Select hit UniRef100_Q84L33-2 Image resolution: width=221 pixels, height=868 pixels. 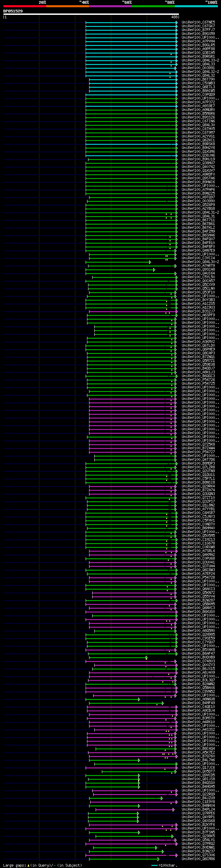[x=200, y=60]
